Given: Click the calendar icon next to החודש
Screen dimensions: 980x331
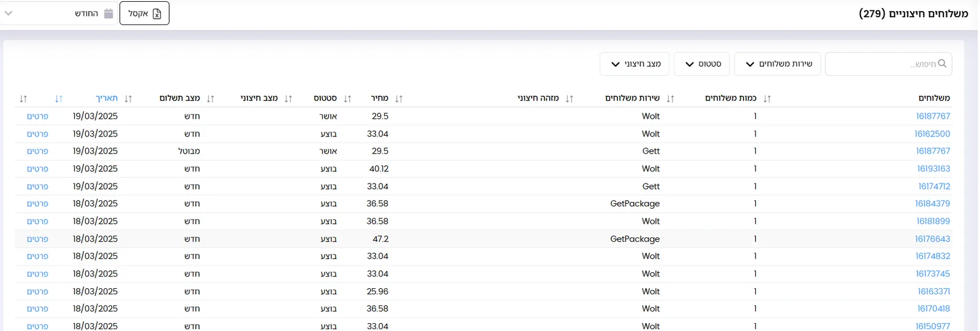Looking at the screenshot, I should coord(108,13).
